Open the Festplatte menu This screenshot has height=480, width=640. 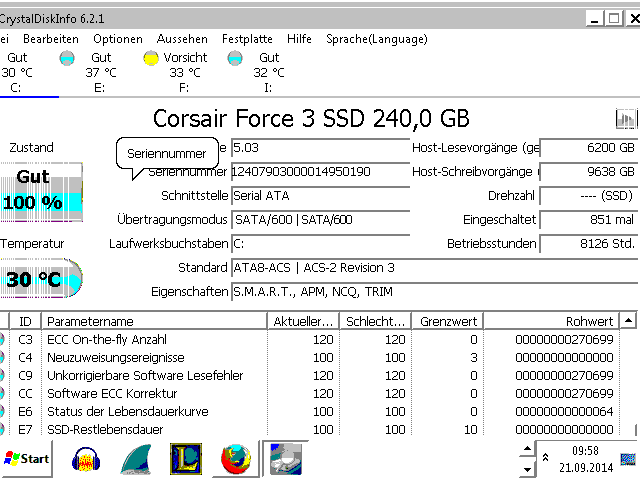[247, 39]
